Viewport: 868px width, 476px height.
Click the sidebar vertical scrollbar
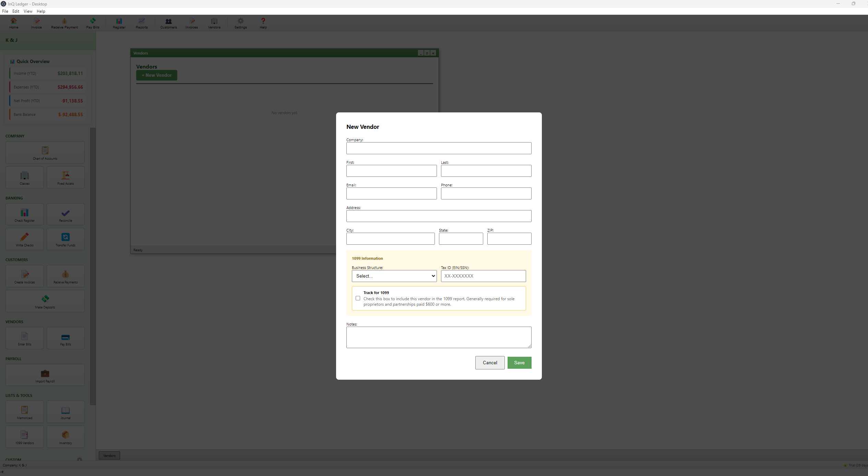93,266
